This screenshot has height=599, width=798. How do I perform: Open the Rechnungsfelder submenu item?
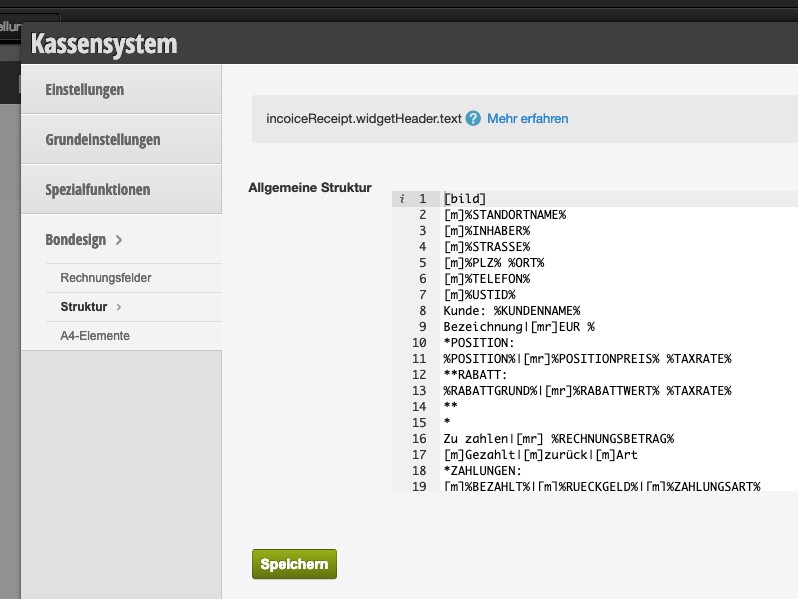coord(105,278)
